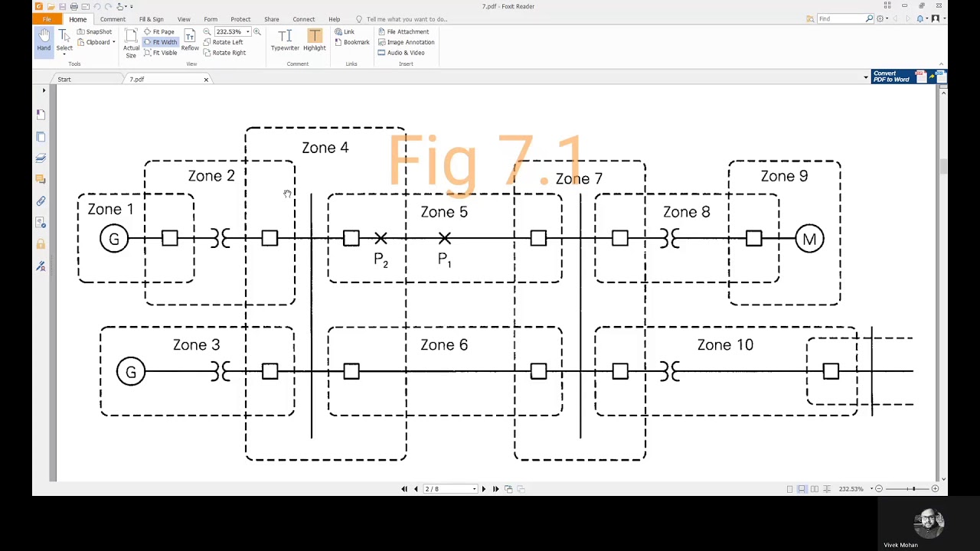Click the Convert PDF to Word banner
Screen dimensions: 980x551
point(909,77)
